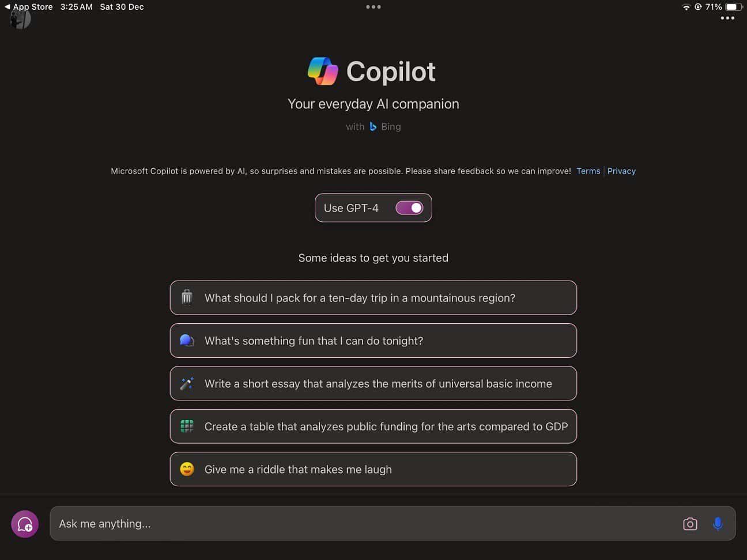
Task: Open the three-dot more options menu
Action: click(727, 18)
